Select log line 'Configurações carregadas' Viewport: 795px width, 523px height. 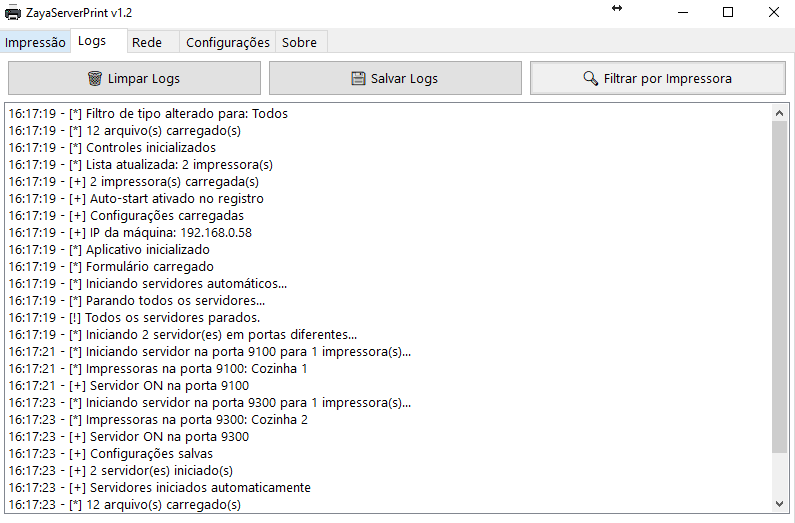[126, 215]
